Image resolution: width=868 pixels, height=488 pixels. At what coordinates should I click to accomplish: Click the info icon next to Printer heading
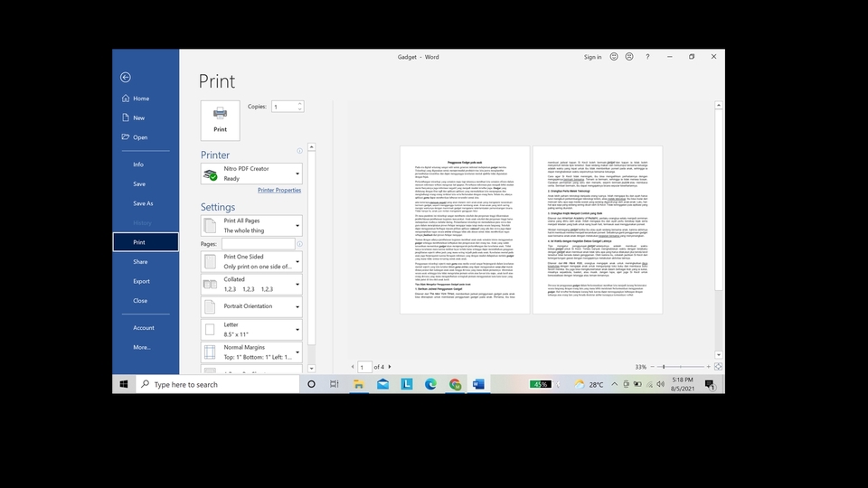299,151
